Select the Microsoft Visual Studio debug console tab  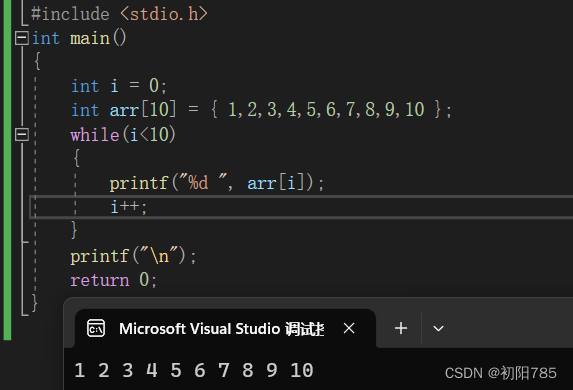point(225,329)
